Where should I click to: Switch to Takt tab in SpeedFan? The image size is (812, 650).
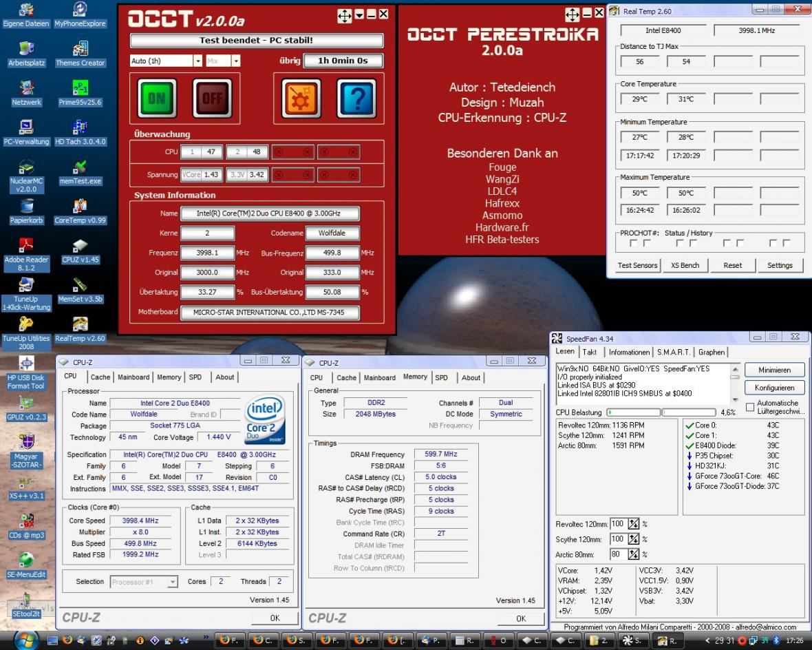coord(589,352)
